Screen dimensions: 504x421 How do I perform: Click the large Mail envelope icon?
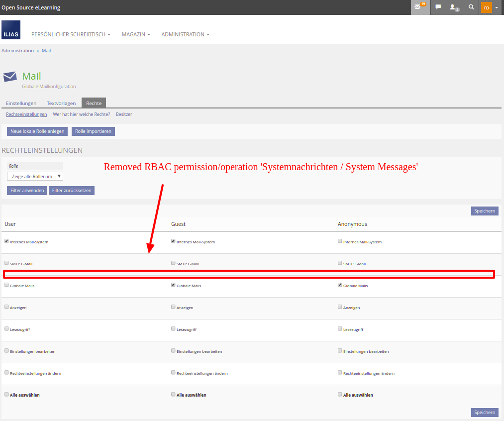[10, 77]
